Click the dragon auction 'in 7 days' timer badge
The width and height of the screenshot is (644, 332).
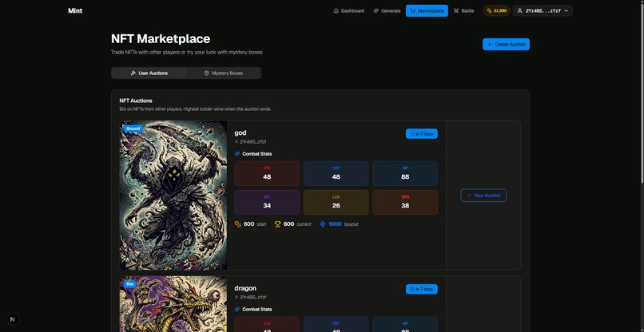(x=422, y=290)
